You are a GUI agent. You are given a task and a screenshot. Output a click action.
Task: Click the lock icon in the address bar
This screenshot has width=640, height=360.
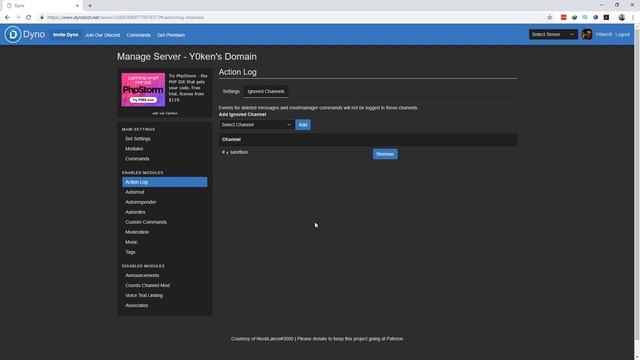point(42,18)
